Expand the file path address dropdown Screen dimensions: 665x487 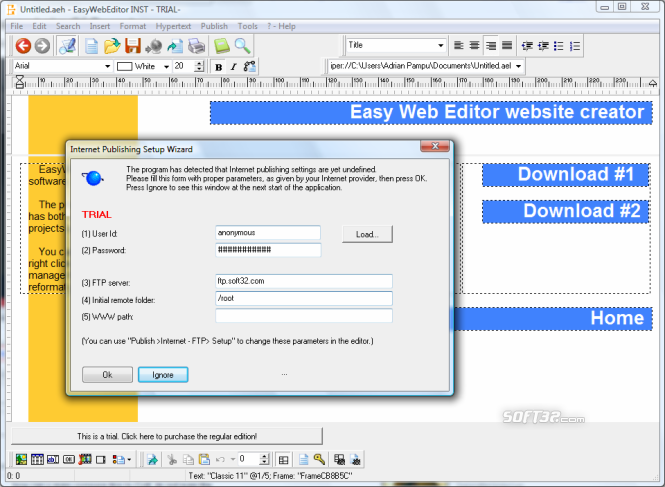518,66
